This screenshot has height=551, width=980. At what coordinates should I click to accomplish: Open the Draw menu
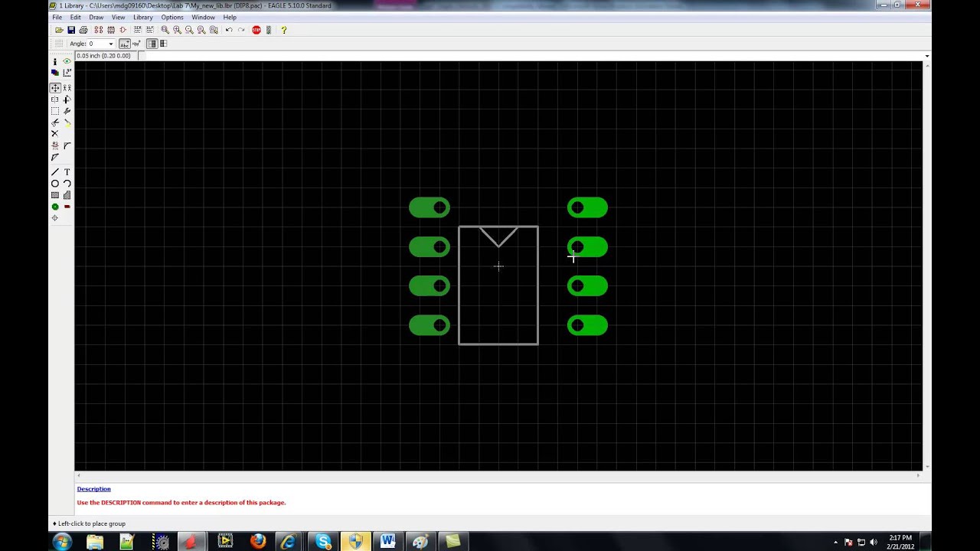96,17
